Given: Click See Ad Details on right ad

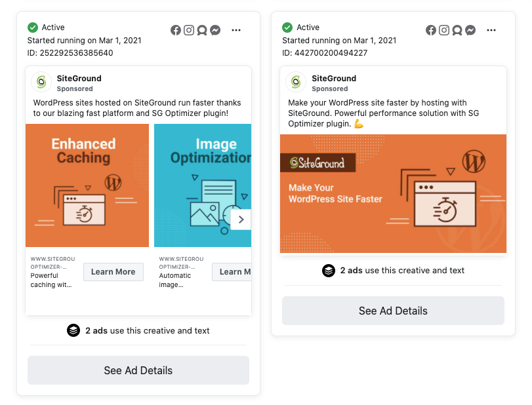Looking at the screenshot, I should (x=393, y=311).
